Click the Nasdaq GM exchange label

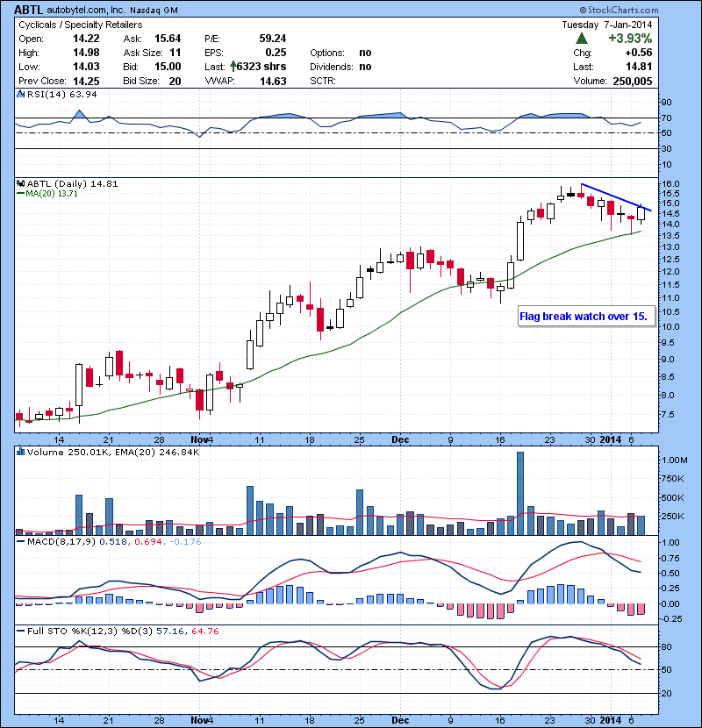click(154, 11)
